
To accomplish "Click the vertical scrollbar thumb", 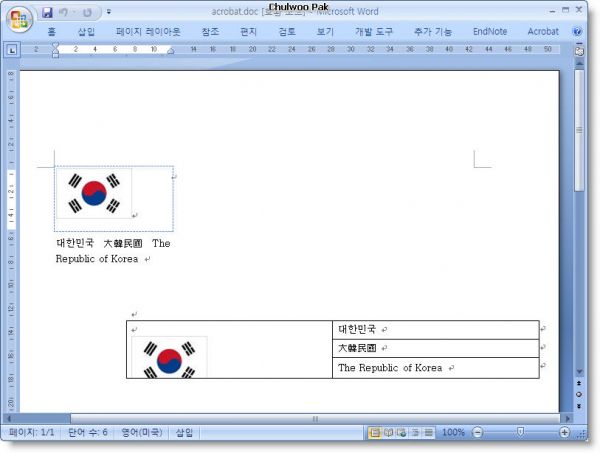I will [579, 130].
